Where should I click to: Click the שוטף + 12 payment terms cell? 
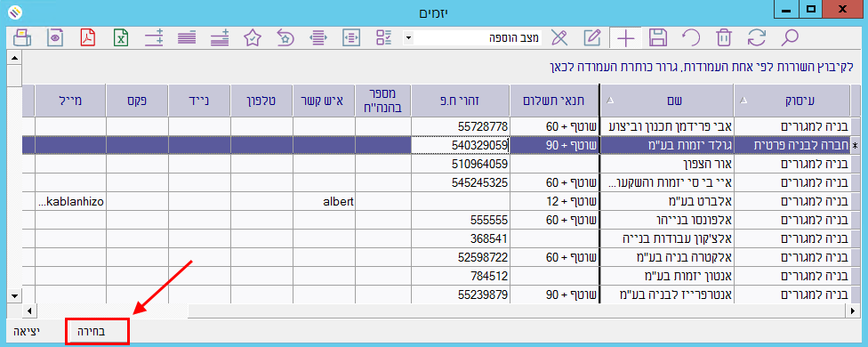pyautogui.click(x=553, y=201)
